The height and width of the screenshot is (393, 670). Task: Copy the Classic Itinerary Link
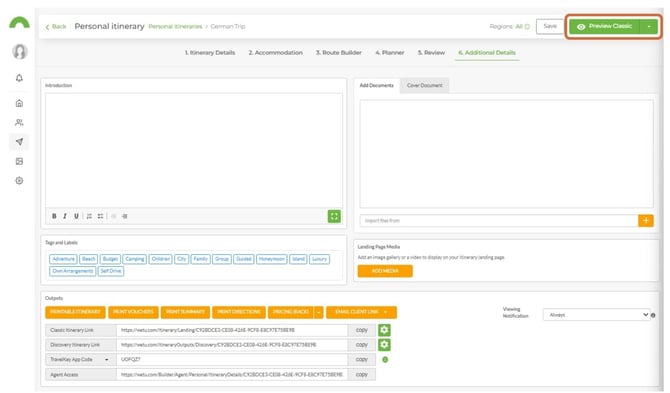tap(362, 330)
